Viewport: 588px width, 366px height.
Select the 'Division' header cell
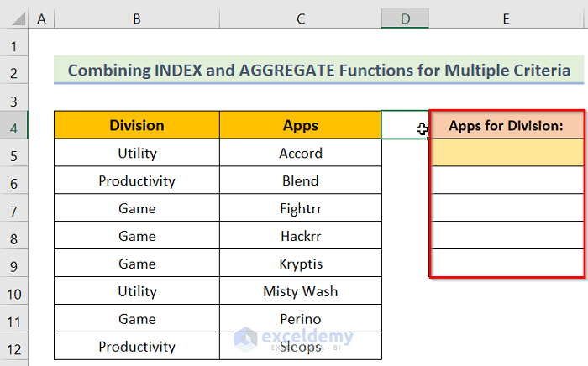click(x=137, y=125)
